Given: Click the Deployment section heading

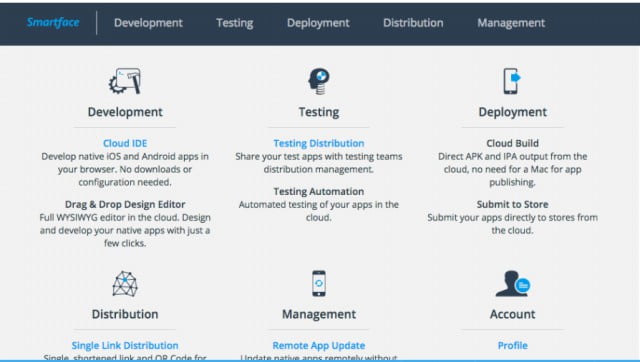Looking at the screenshot, I should coord(513,112).
